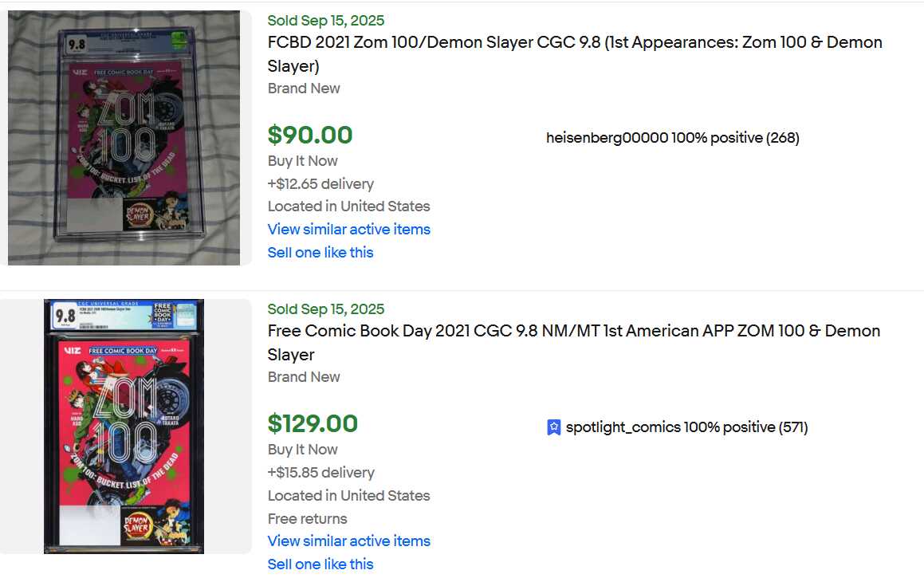Click the "Free returns" label

(307, 519)
